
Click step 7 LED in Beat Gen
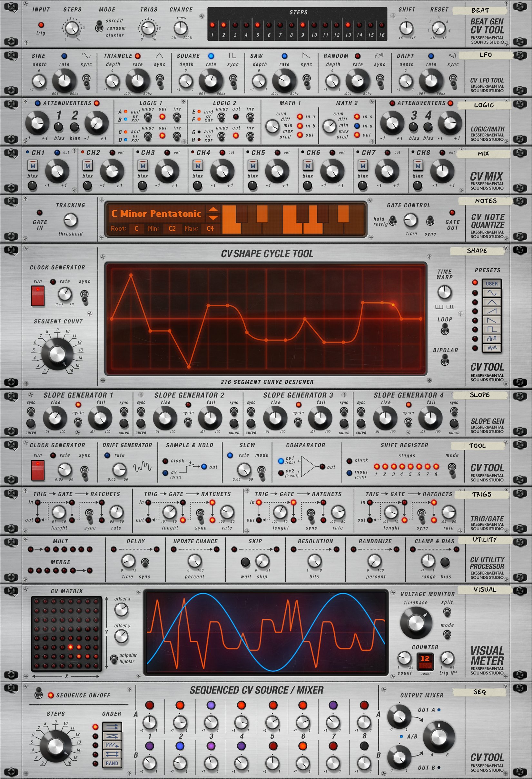coord(280,25)
